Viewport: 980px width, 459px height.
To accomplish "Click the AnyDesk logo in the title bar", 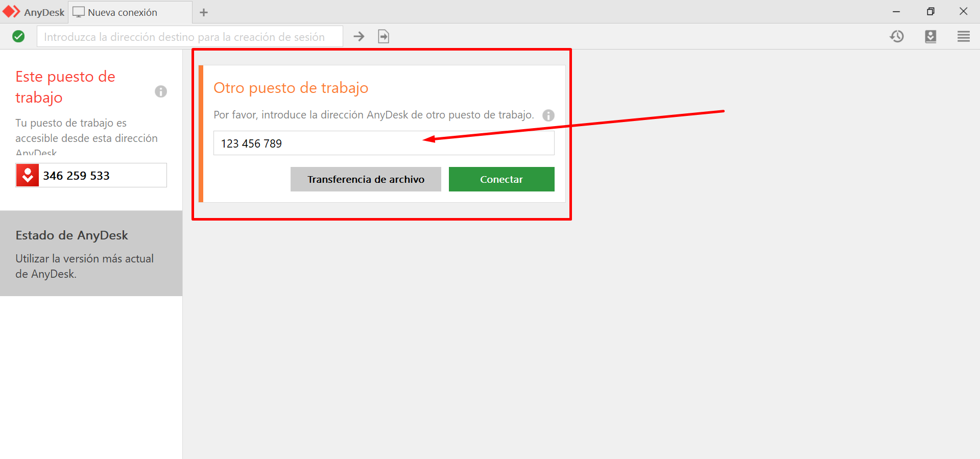I will point(11,12).
